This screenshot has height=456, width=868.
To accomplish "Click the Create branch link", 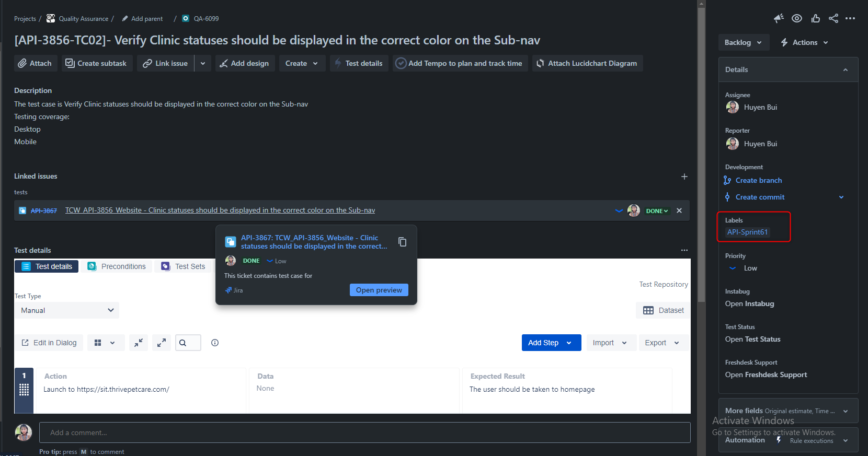I will pos(758,180).
